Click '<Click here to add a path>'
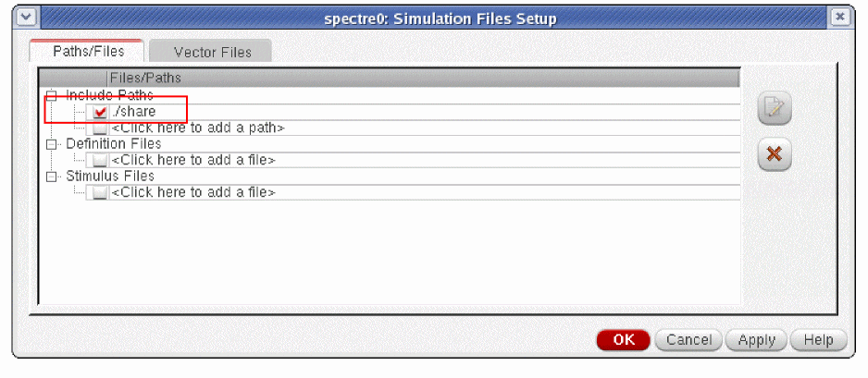This screenshot has width=868, height=378. pyautogui.click(x=197, y=128)
